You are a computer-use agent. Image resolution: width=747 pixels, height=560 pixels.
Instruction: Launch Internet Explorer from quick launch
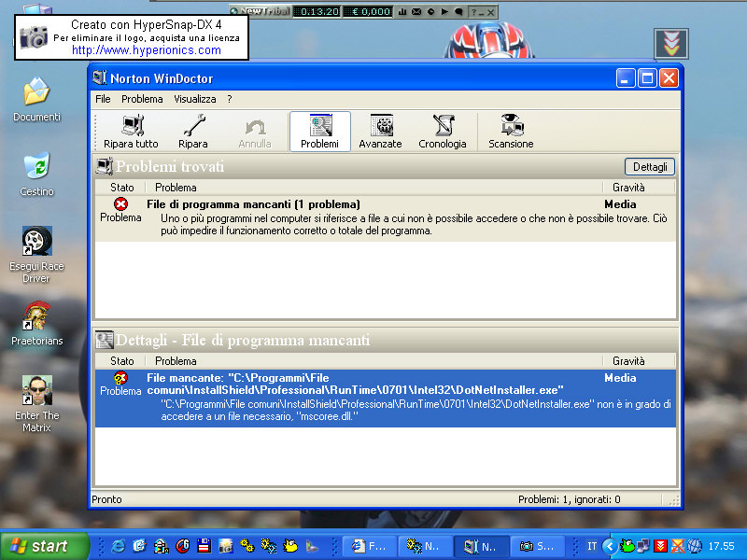pyautogui.click(x=119, y=546)
